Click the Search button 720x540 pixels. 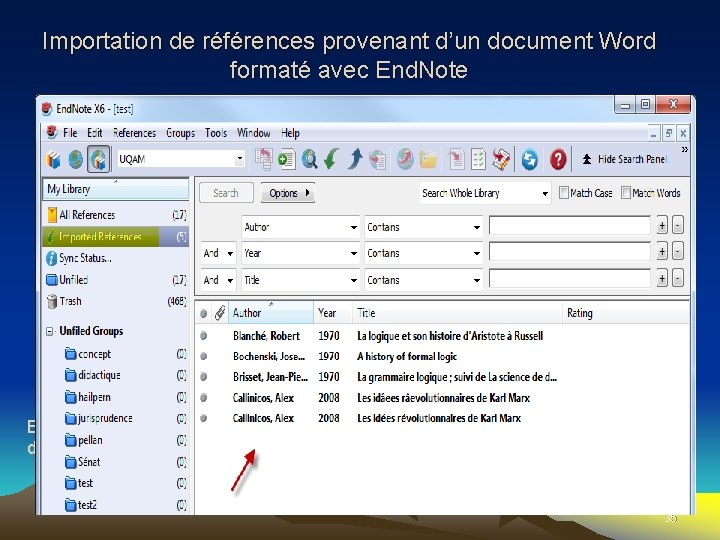226,193
